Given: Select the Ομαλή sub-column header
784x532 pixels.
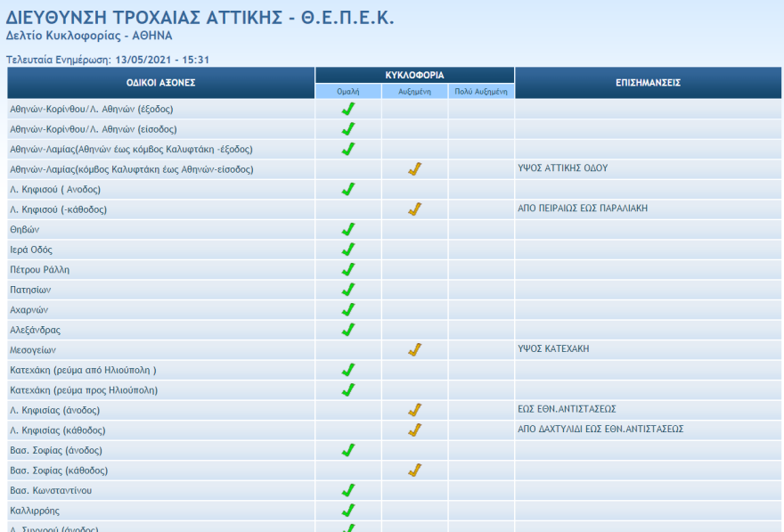Looking at the screenshot, I should [x=348, y=91].
